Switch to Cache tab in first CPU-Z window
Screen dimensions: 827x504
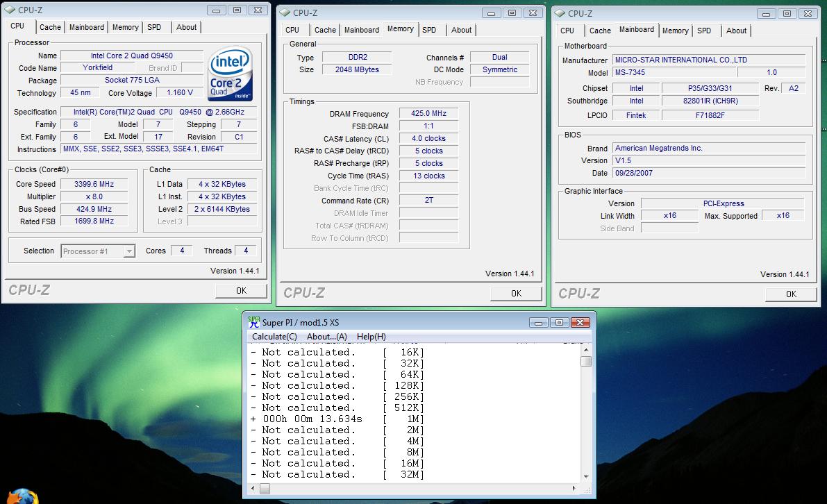(50, 27)
